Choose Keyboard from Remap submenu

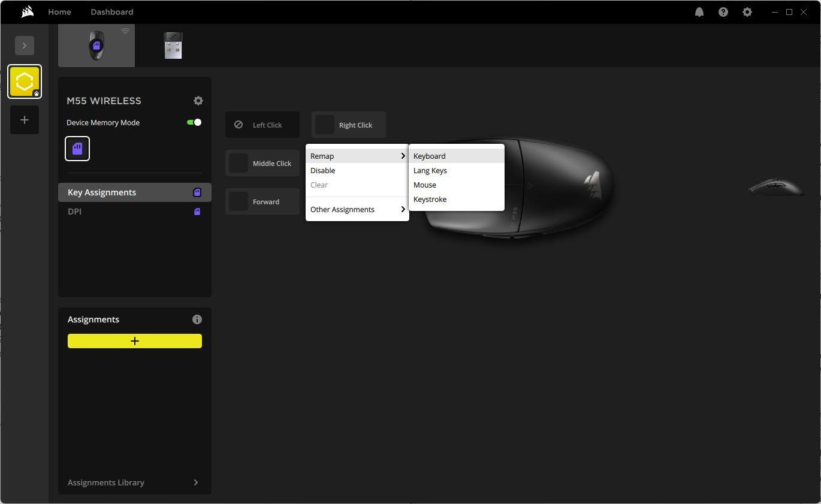(430, 156)
